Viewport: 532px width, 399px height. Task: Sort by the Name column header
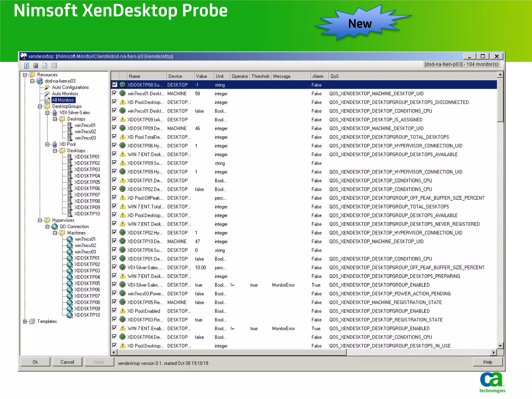click(146, 76)
